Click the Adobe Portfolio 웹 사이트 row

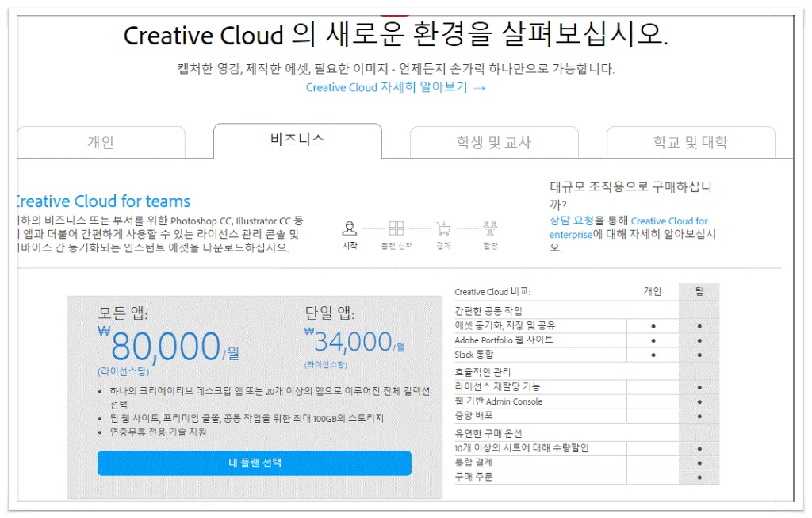[x=587, y=340]
